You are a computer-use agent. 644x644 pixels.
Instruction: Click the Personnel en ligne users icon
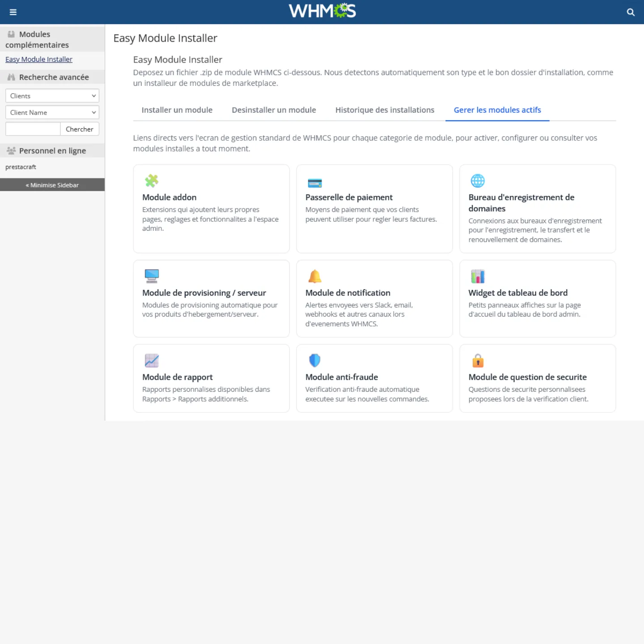(11, 151)
